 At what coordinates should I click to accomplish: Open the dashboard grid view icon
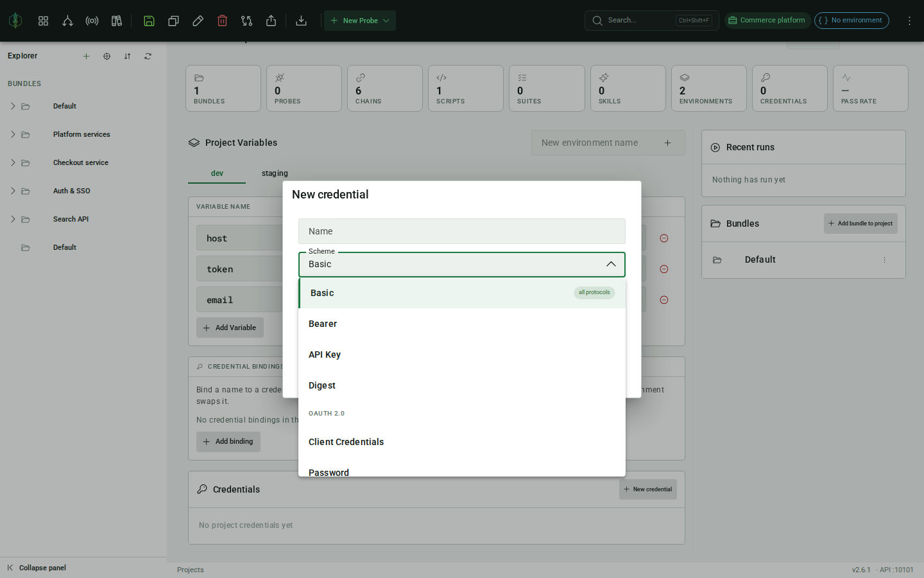coord(43,21)
